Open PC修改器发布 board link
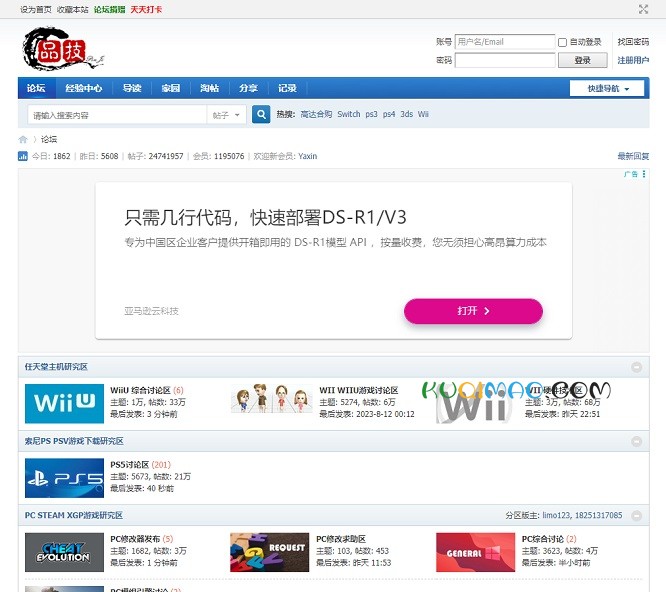This screenshot has height=592, width=666. click(x=135, y=538)
